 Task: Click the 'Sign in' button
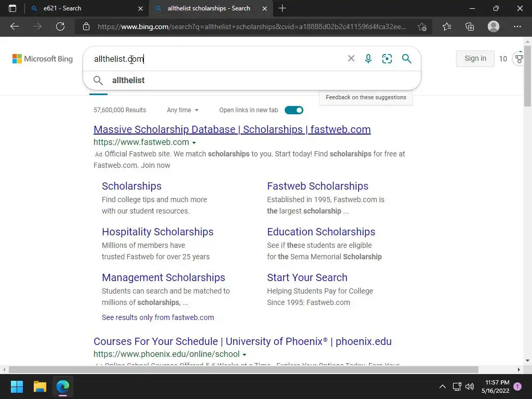[475, 59]
